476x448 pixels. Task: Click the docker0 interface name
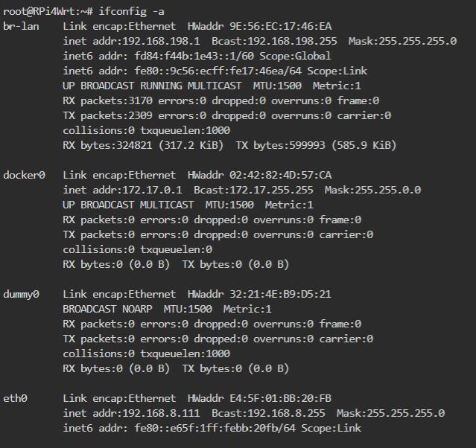(x=24, y=175)
